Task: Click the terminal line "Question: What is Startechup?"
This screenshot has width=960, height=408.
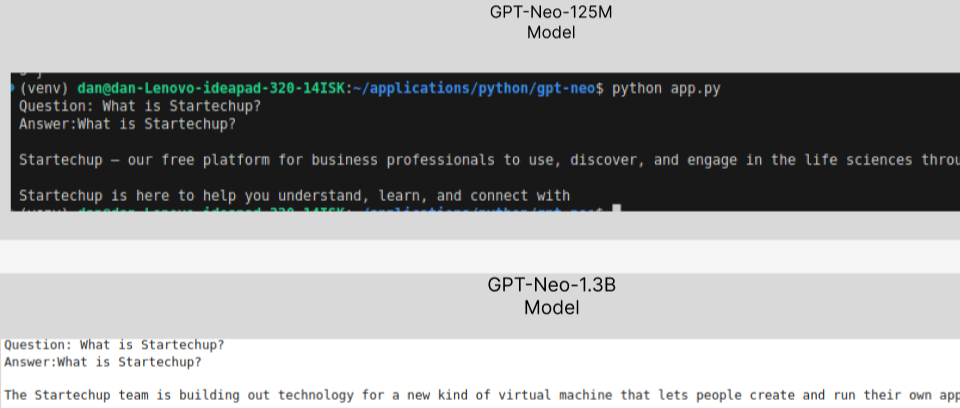Action: pyautogui.click(x=140, y=106)
